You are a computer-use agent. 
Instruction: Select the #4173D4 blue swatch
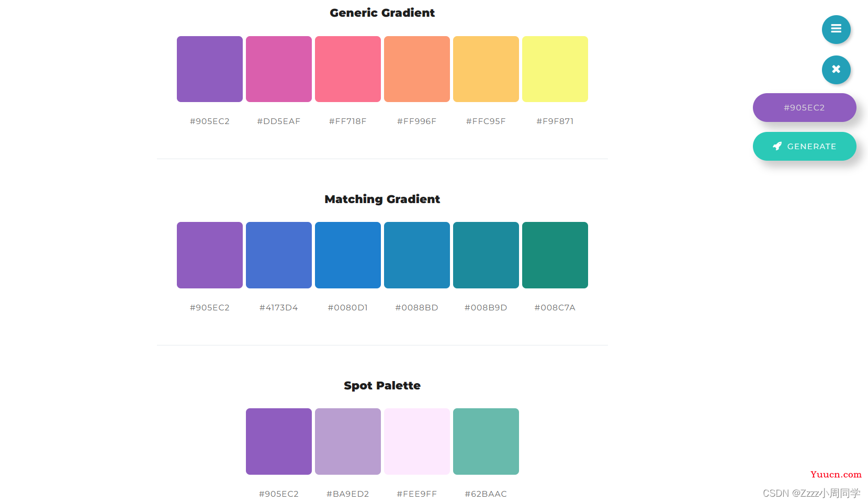point(278,255)
